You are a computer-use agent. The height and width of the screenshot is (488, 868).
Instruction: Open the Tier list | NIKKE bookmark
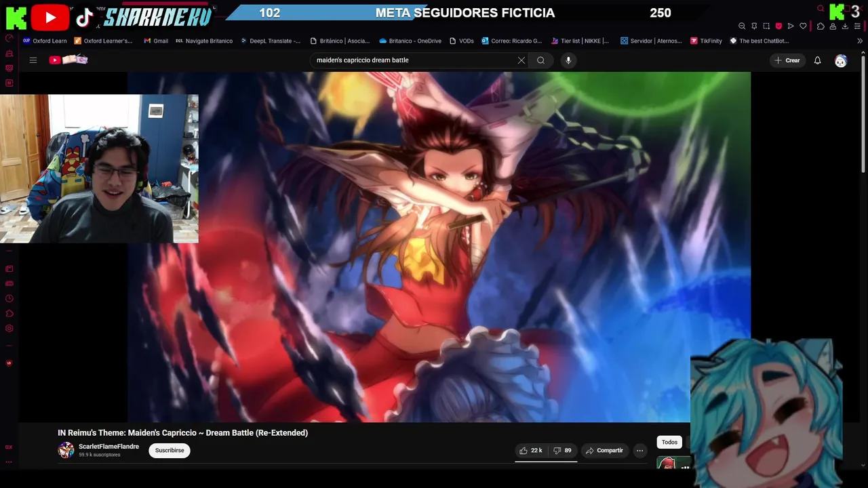(x=580, y=41)
